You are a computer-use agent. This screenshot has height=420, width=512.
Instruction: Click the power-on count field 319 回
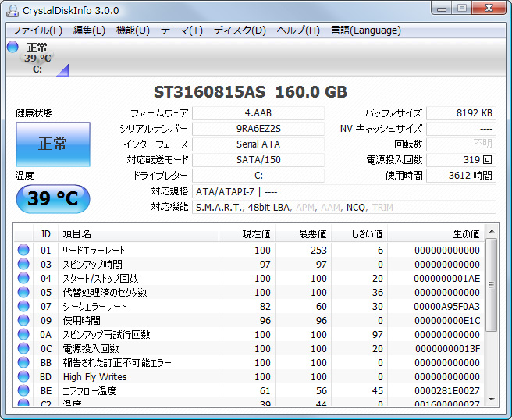(x=461, y=160)
